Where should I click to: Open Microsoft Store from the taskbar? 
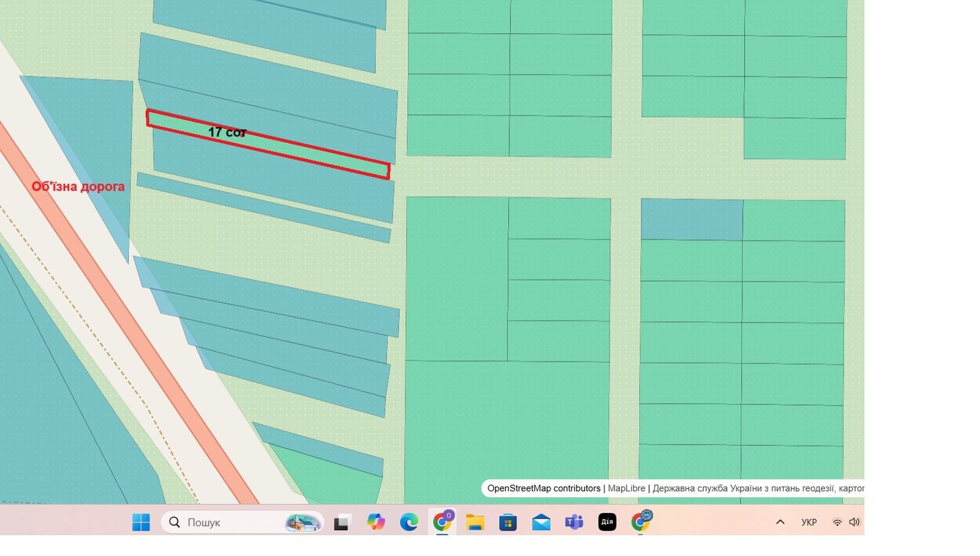click(508, 522)
